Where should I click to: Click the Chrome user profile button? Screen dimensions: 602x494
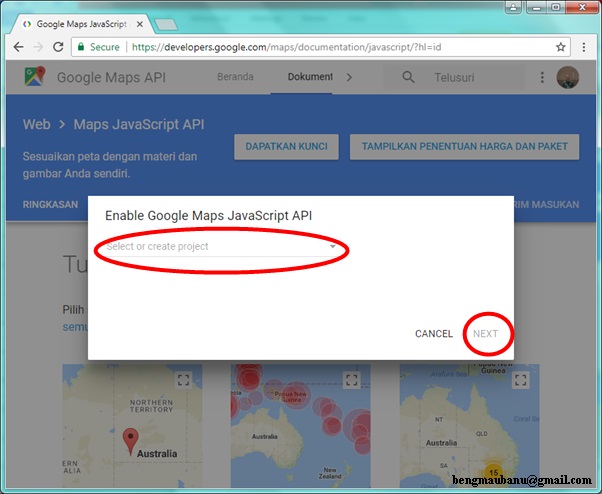[513, 7]
